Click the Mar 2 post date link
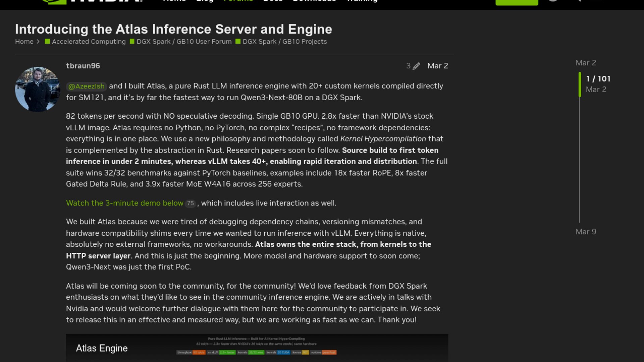The height and width of the screenshot is (362, 644). click(437, 66)
